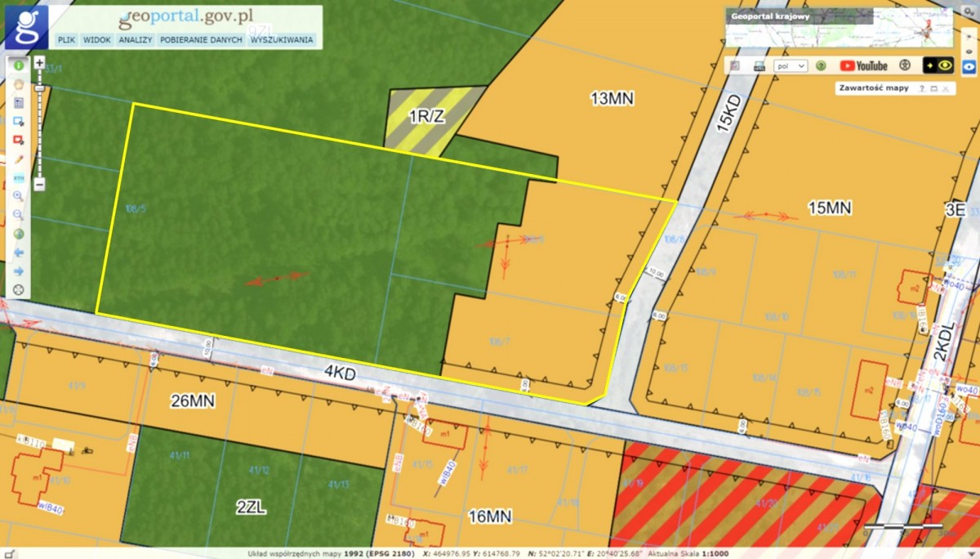The height and width of the screenshot is (559, 980).
Task: Open the POBIERANIE DANYCH menu
Action: coord(201,39)
